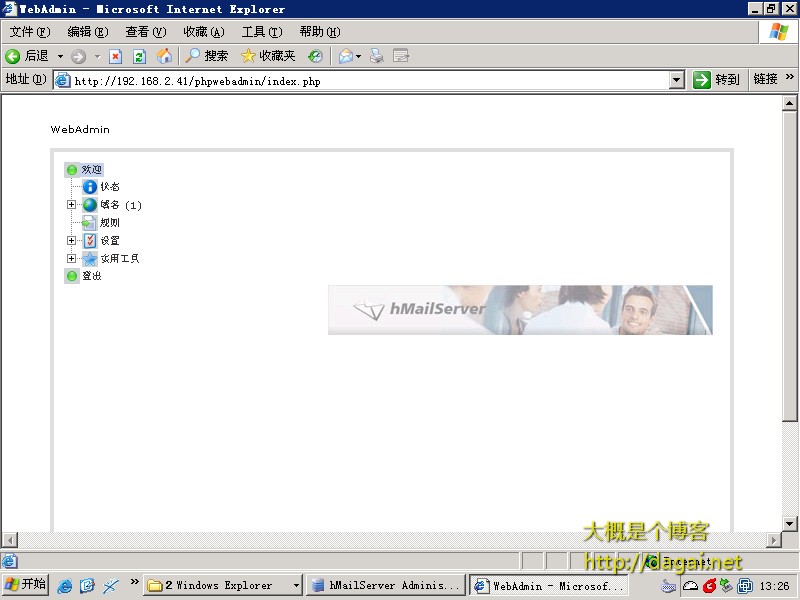The width and height of the screenshot is (800, 600).
Task: Click the blue info status icon
Action: tap(90, 187)
